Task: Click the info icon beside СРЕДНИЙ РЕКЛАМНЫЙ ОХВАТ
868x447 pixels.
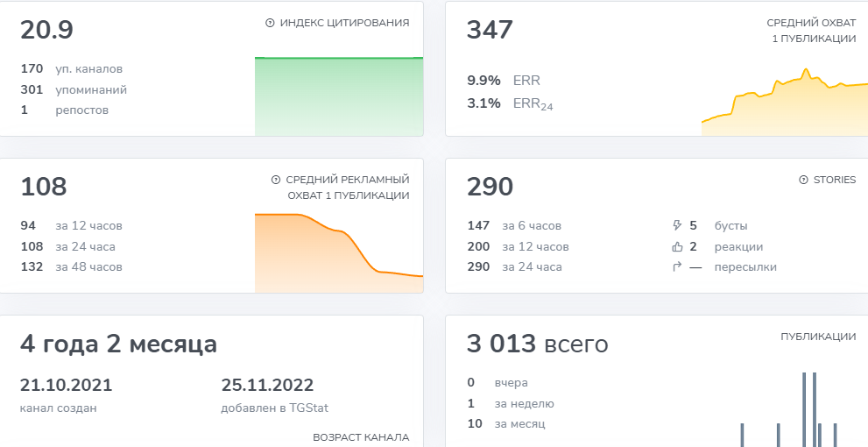Action: pyautogui.click(x=276, y=180)
